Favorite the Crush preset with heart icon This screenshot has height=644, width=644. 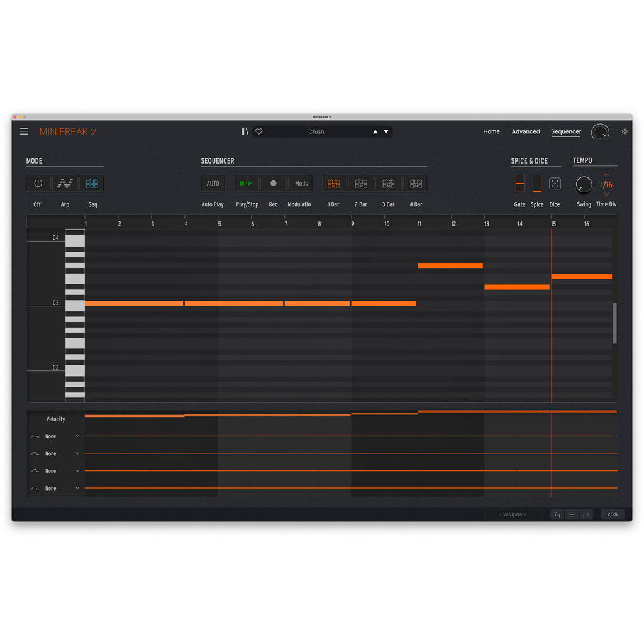(x=259, y=131)
